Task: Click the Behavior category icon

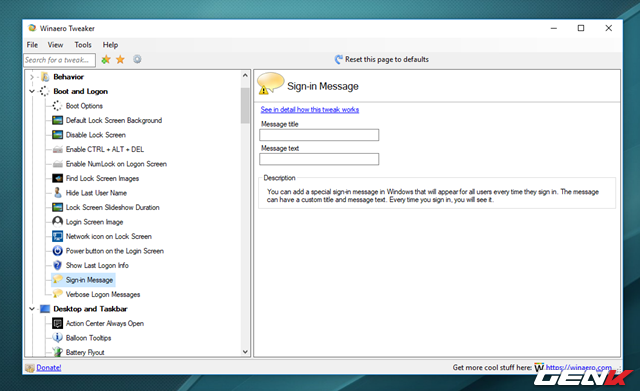Action: tap(45, 77)
